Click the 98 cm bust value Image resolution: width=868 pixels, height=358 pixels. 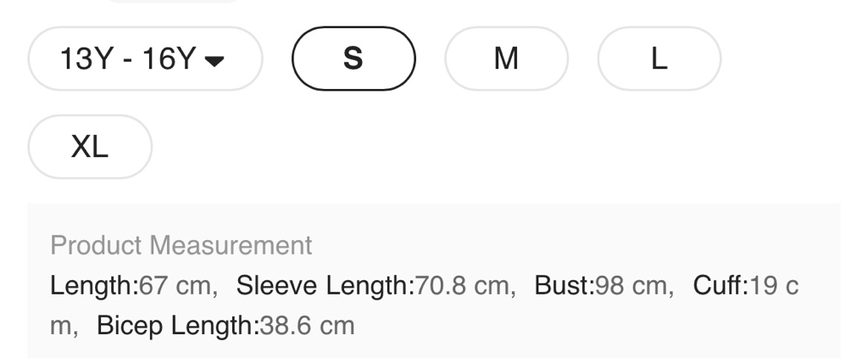(x=631, y=285)
